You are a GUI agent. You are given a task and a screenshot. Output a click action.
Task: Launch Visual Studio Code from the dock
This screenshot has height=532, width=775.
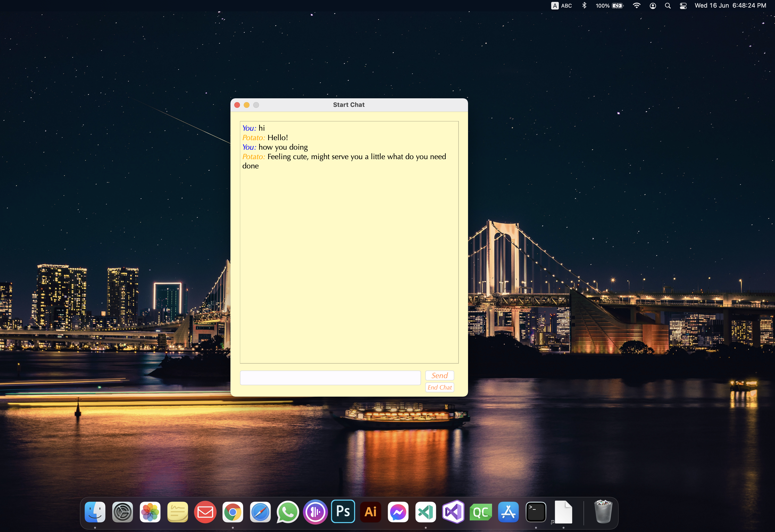pos(426,512)
